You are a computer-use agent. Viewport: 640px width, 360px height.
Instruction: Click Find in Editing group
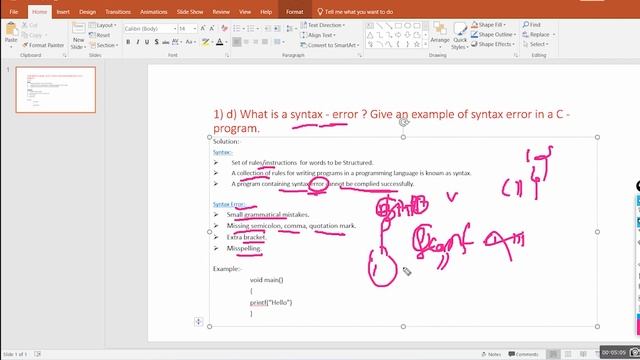(532, 25)
